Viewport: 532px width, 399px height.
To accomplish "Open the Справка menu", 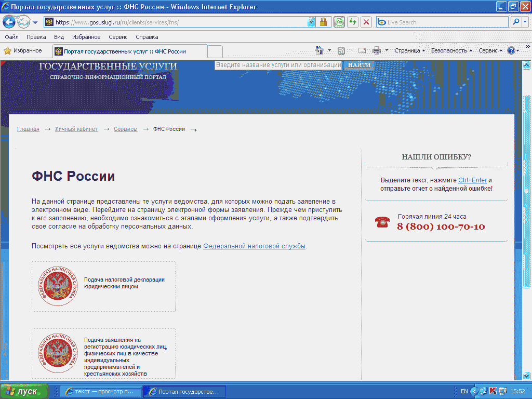I will coord(147,37).
